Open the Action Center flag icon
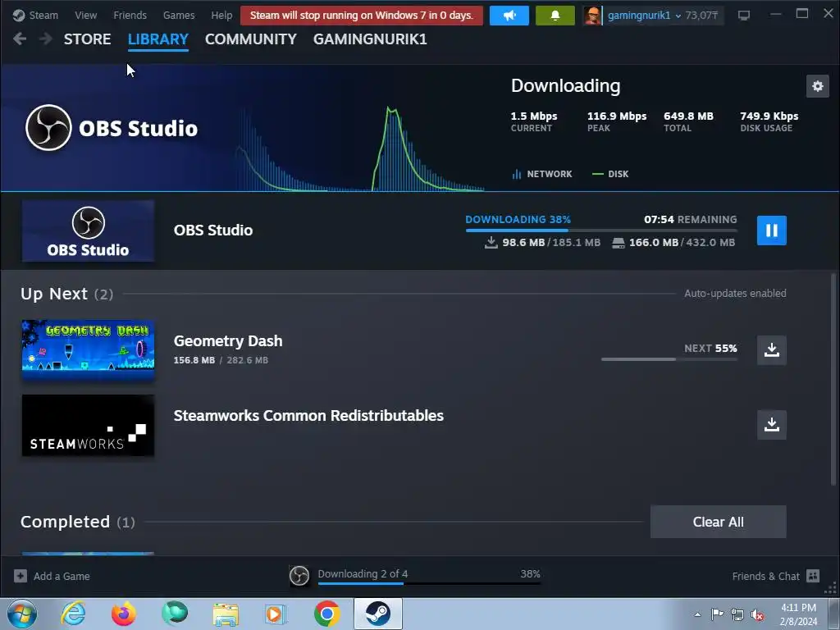The width and height of the screenshot is (840, 630). coord(717,614)
